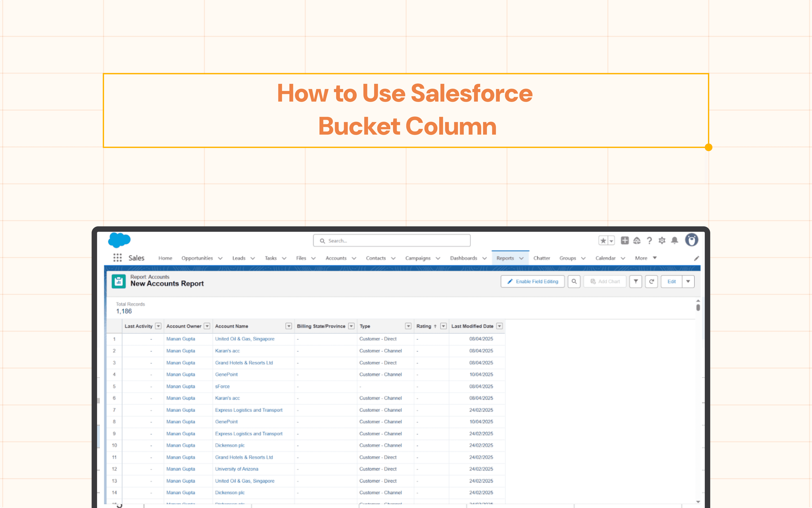The image size is (812, 508).
Task: Open the Account Owner column menu
Action: pyautogui.click(x=207, y=326)
